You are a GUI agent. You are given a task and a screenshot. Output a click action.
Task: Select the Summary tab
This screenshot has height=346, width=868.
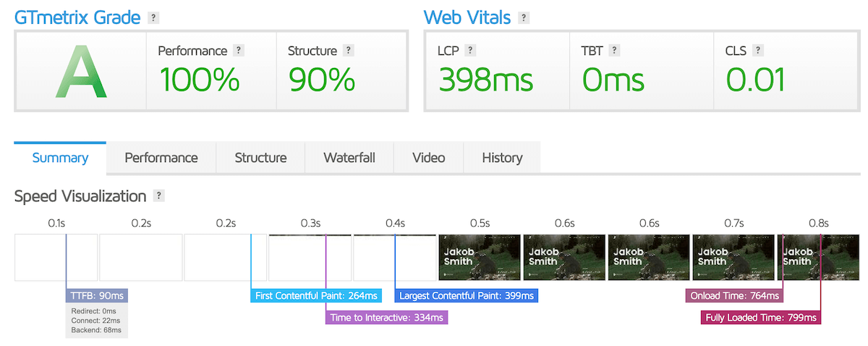[60, 158]
